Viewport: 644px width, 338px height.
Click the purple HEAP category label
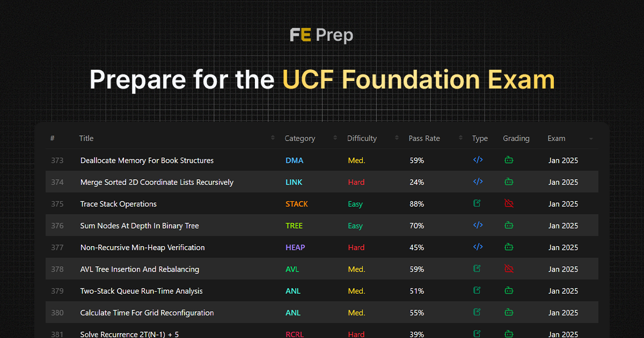pyautogui.click(x=295, y=247)
